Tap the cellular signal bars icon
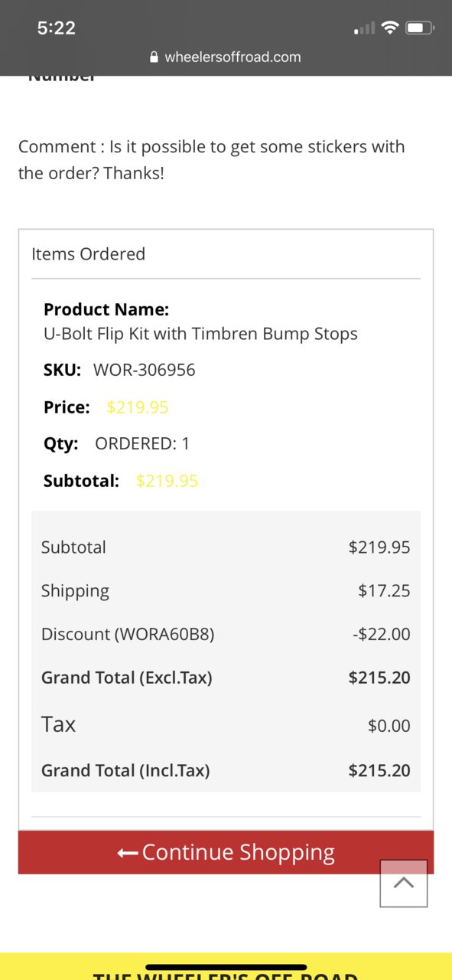 click(x=364, y=29)
